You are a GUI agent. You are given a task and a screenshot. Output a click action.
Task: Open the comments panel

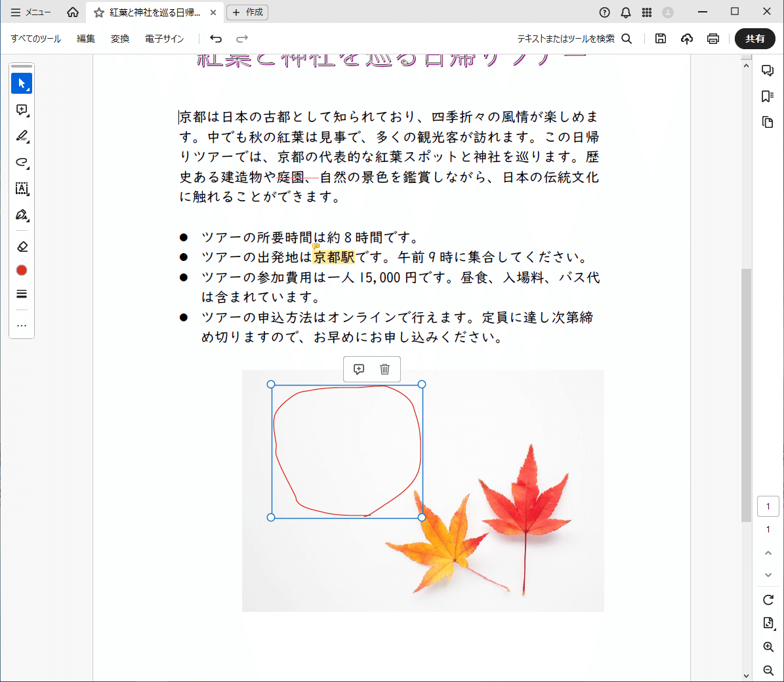click(768, 70)
